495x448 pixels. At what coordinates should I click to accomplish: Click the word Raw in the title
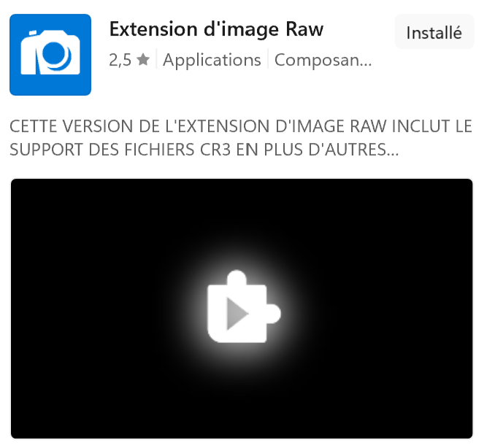pos(304,29)
